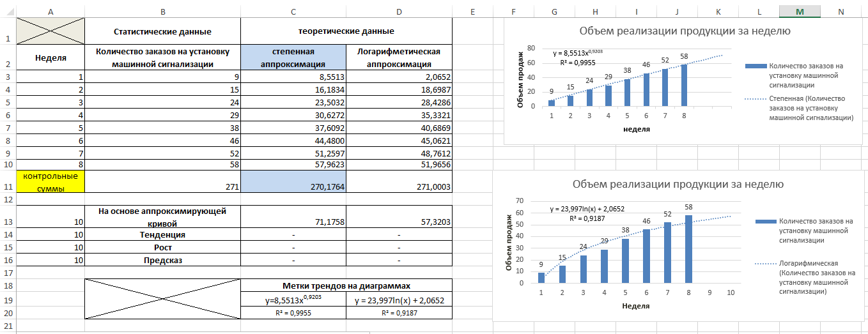Select column header E
This screenshot has width=868, height=334.
tap(472, 11)
